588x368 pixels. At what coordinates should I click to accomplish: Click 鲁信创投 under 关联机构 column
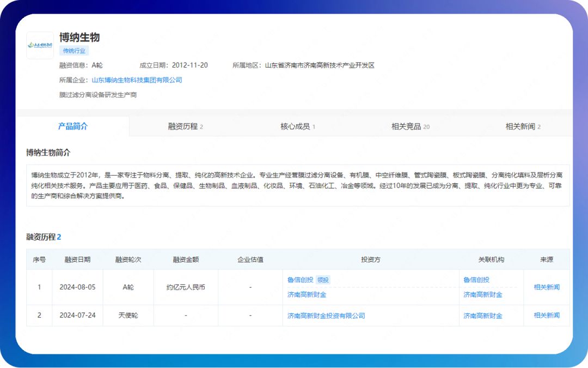(476, 280)
